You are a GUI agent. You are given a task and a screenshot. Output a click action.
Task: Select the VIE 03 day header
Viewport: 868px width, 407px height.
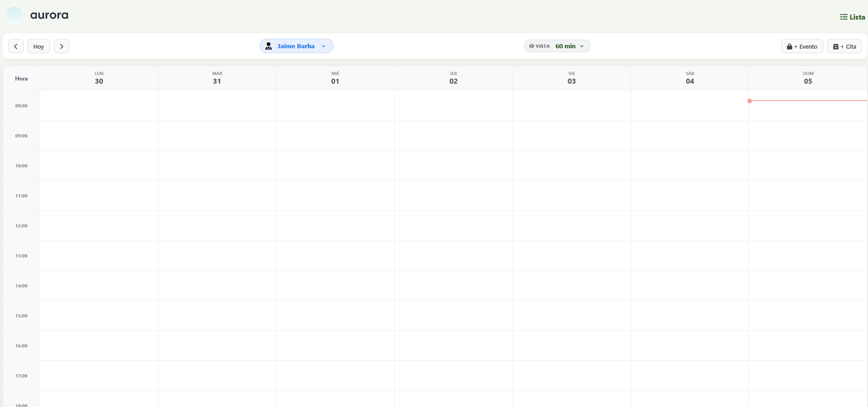point(572,78)
